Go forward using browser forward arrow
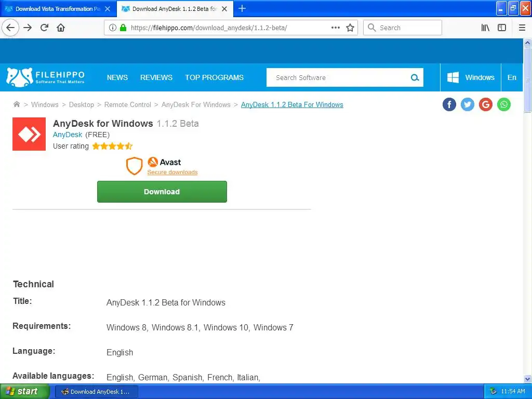This screenshot has width=532, height=399. click(x=28, y=28)
